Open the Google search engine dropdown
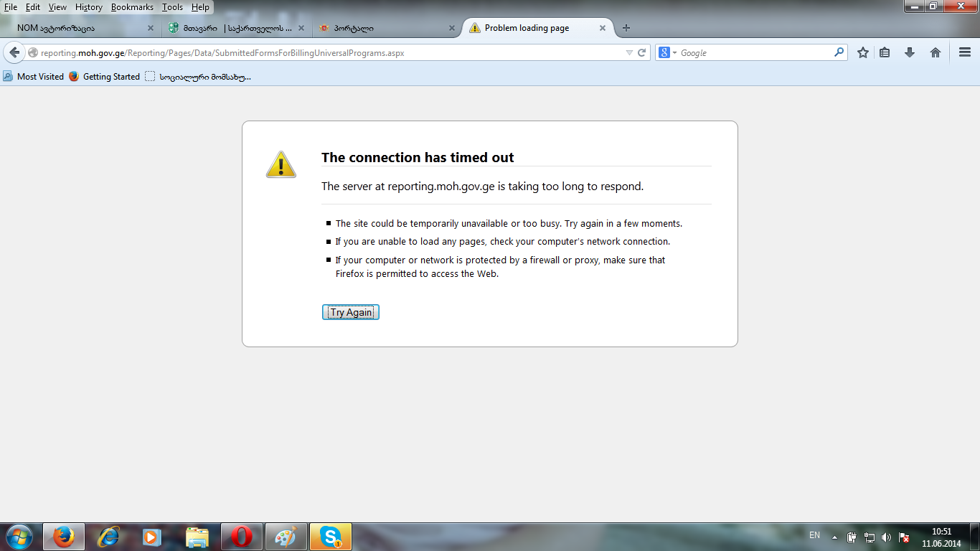 tap(668, 52)
